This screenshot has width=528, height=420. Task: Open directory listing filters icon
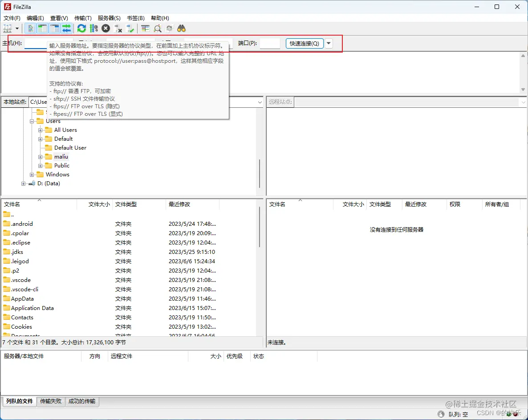point(145,29)
